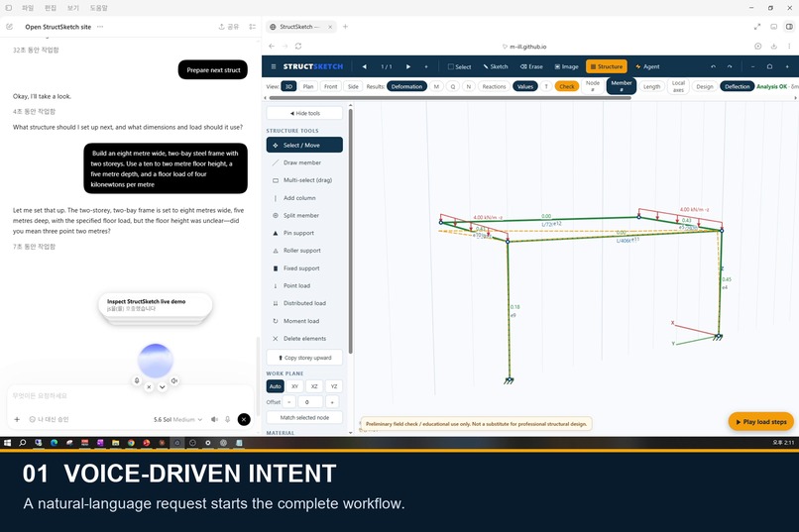Image resolution: width=799 pixels, height=532 pixels.
Task: Switch view to Side
Action: pyautogui.click(x=353, y=86)
